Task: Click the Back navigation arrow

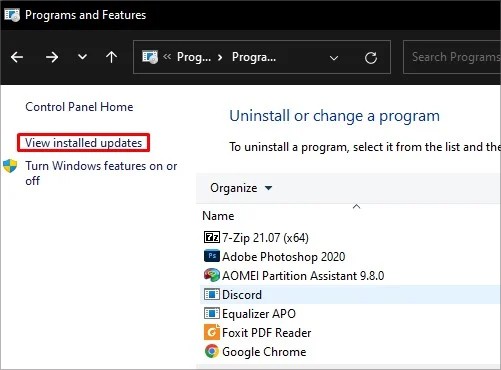Action: 17,57
